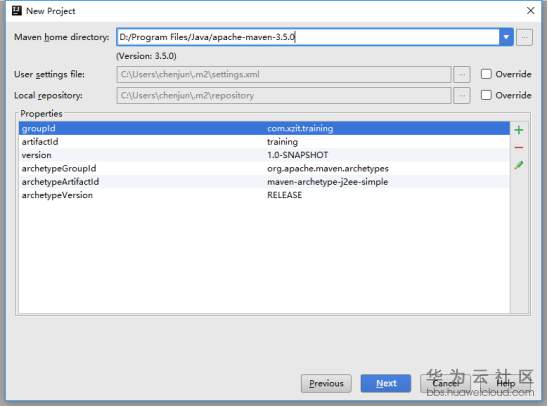The width and height of the screenshot is (548, 407).
Task: Enable Override checkbox for User settings file
Action: (486, 74)
